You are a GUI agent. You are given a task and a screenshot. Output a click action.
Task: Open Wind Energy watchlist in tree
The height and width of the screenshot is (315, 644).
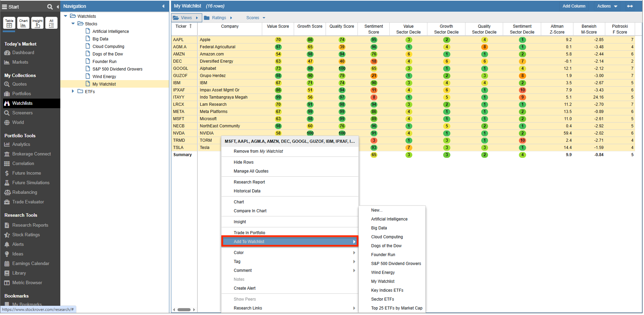(x=104, y=76)
